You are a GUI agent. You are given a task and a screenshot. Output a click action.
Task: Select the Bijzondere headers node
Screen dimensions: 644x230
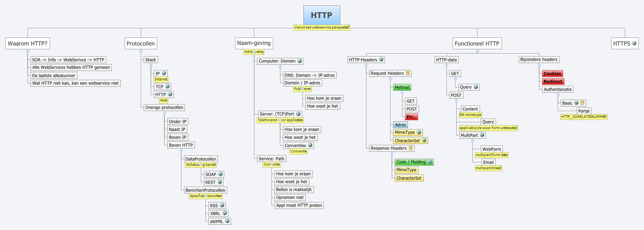[539, 59]
